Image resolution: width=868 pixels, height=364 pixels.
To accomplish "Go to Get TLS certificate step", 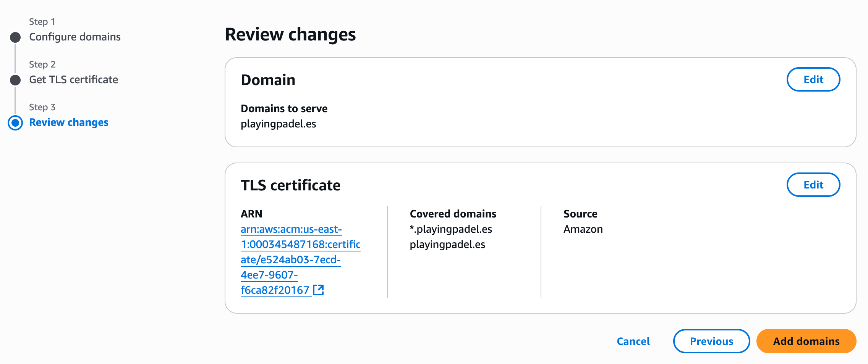I will pyautogui.click(x=73, y=80).
